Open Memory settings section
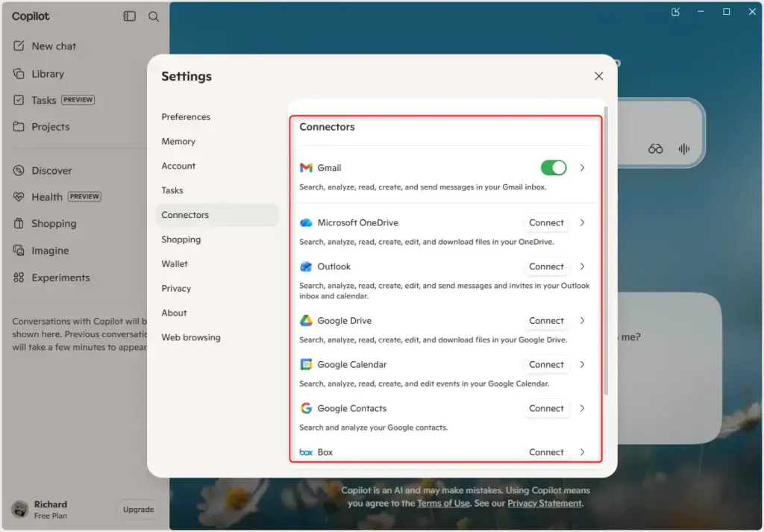 coord(217,141)
